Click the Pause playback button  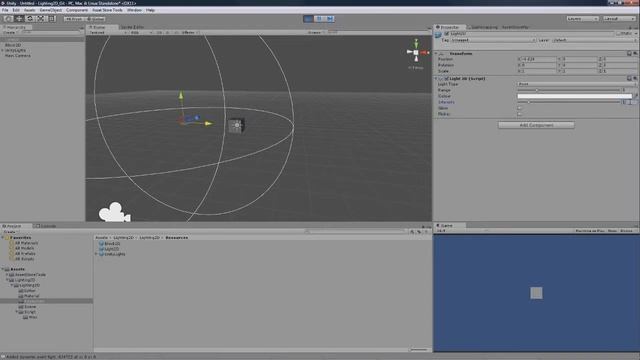click(x=319, y=19)
